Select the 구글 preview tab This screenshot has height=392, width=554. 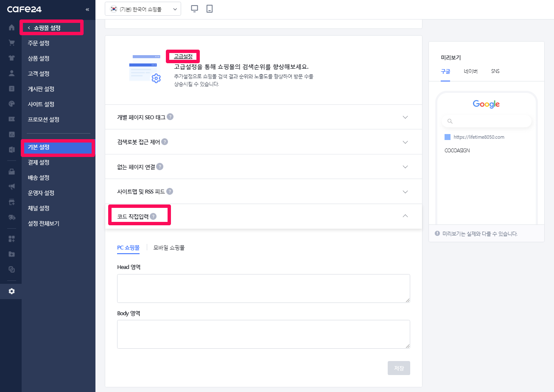coord(445,71)
